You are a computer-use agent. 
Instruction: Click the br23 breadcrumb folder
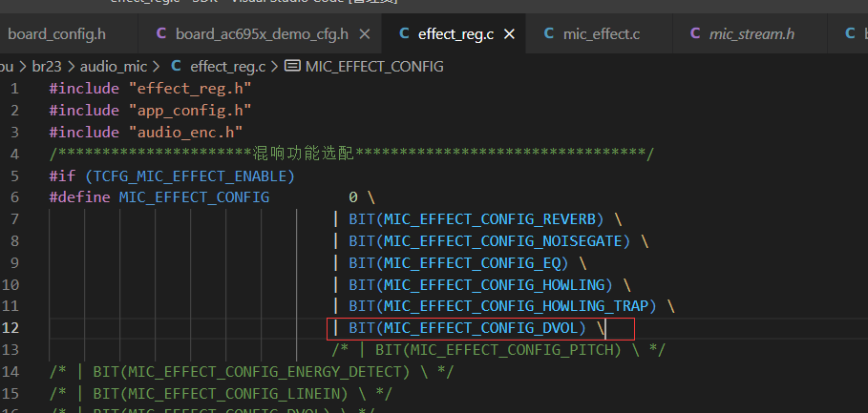[x=49, y=67]
